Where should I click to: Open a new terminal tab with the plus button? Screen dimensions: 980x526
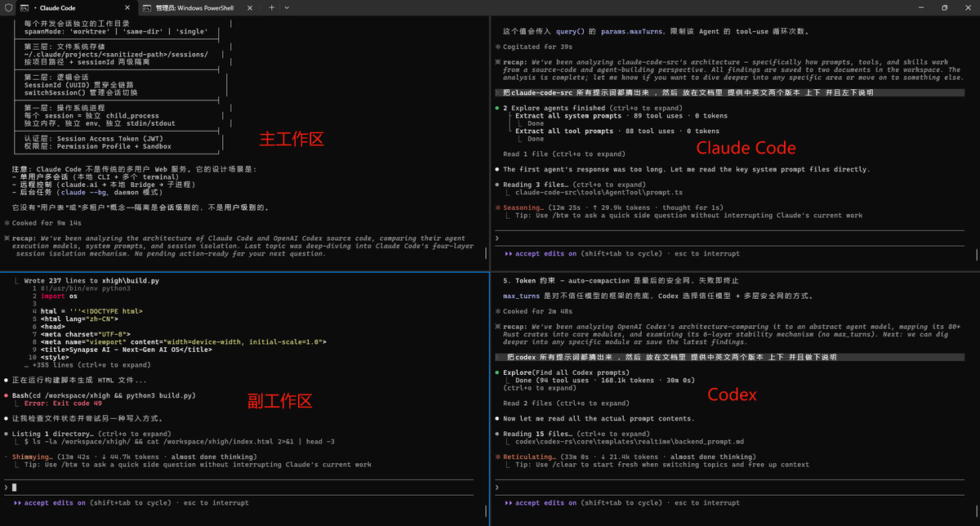tap(272, 7)
